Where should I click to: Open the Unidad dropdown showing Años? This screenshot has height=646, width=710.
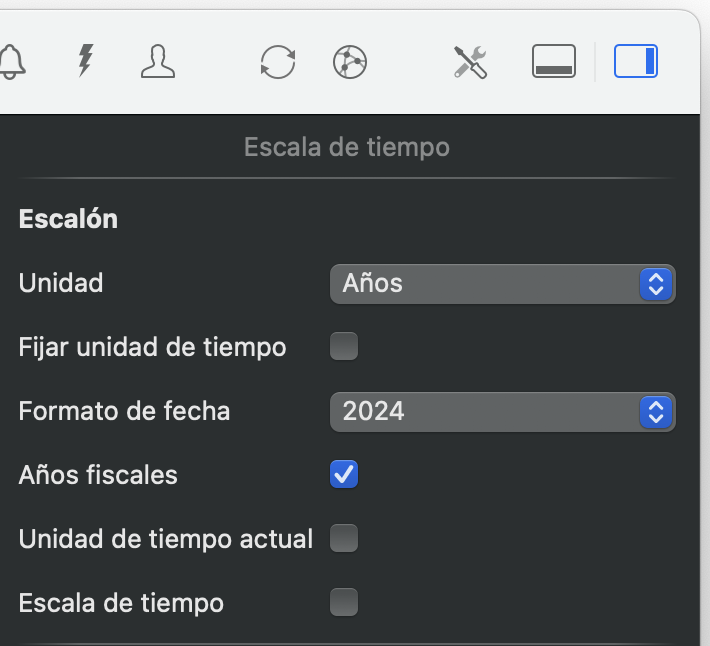coord(502,283)
